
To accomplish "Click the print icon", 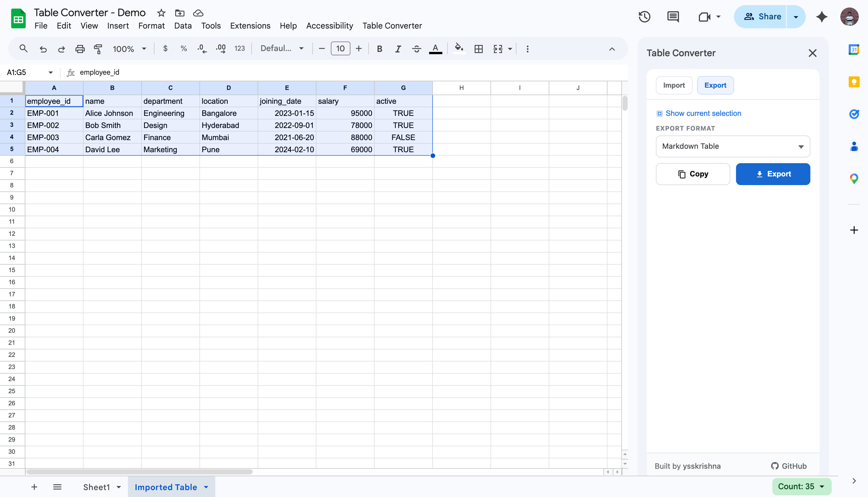I will tap(80, 49).
